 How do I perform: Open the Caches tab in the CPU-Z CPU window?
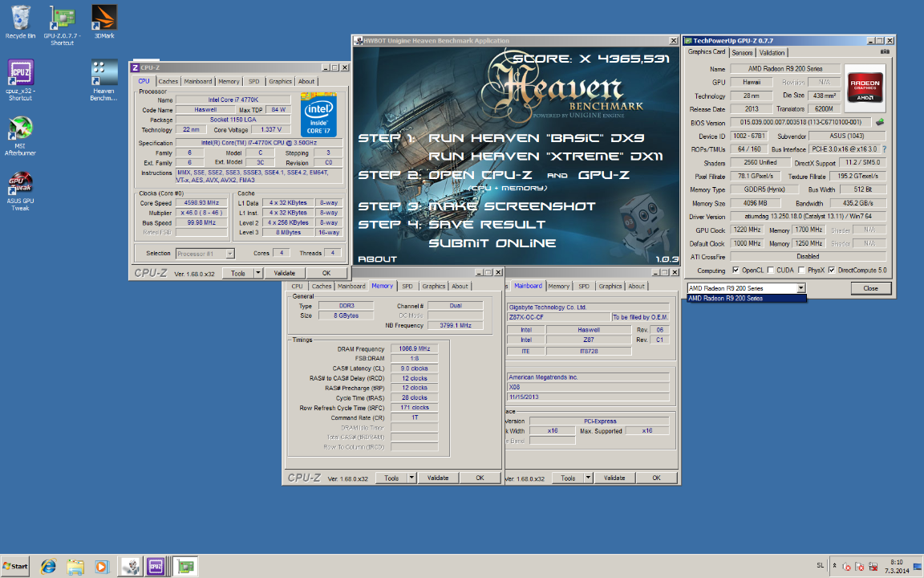tap(168, 81)
